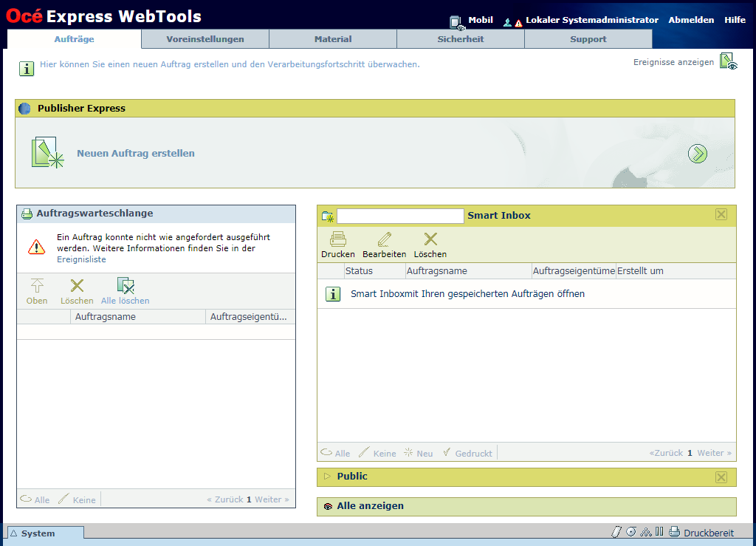
Task: Open Hilfe in the header
Action: pos(735,20)
